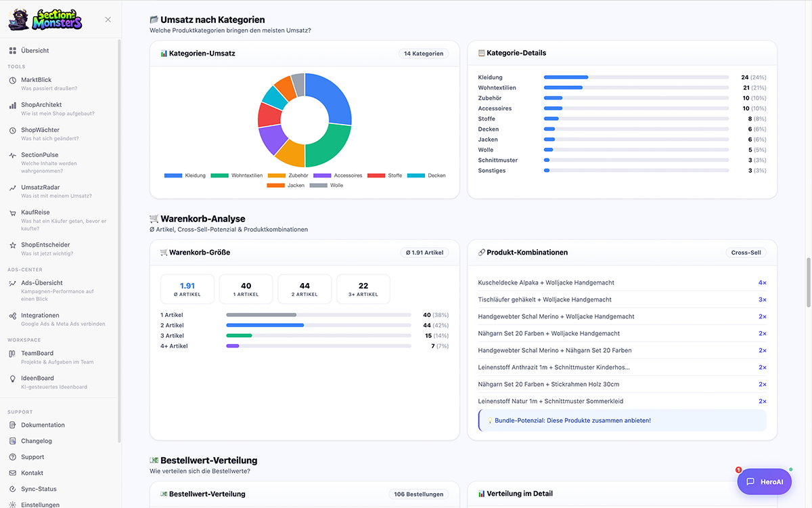
Task: Click the KaufReise cart icon
Action: click(13, 213)
